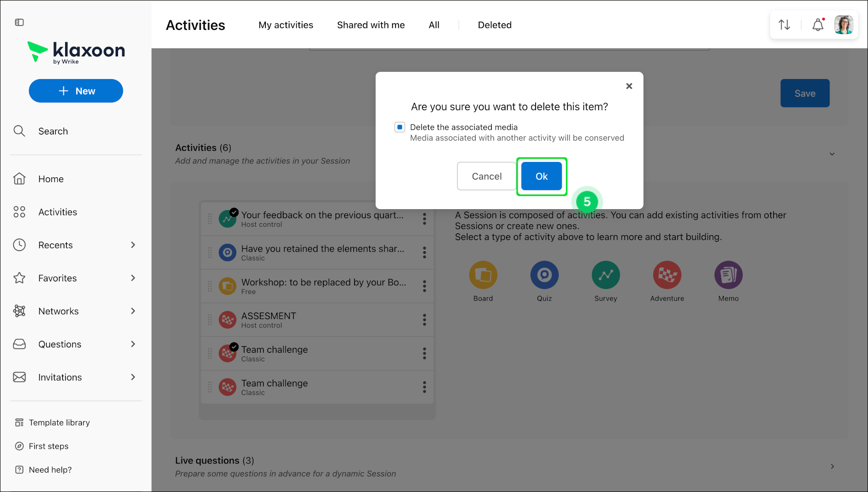Switch to Shared with me tab
Screen dimensions: 868x492
click(371, 25)
